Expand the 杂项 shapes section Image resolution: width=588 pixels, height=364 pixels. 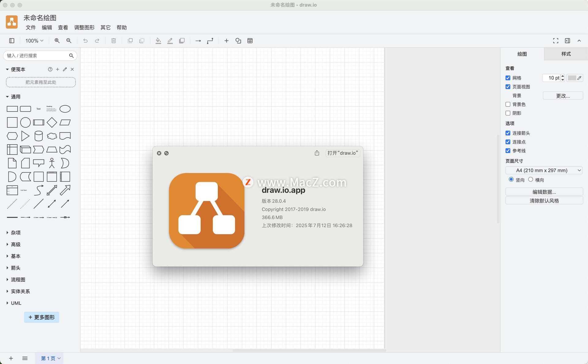pyautogui.click(x=13, y=233)
